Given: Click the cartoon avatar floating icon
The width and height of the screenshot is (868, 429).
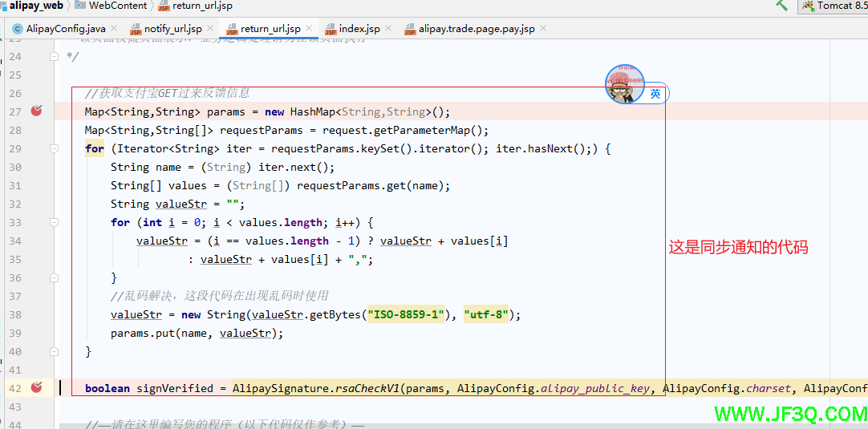Looking at the screenshot, I should [625, 85].
